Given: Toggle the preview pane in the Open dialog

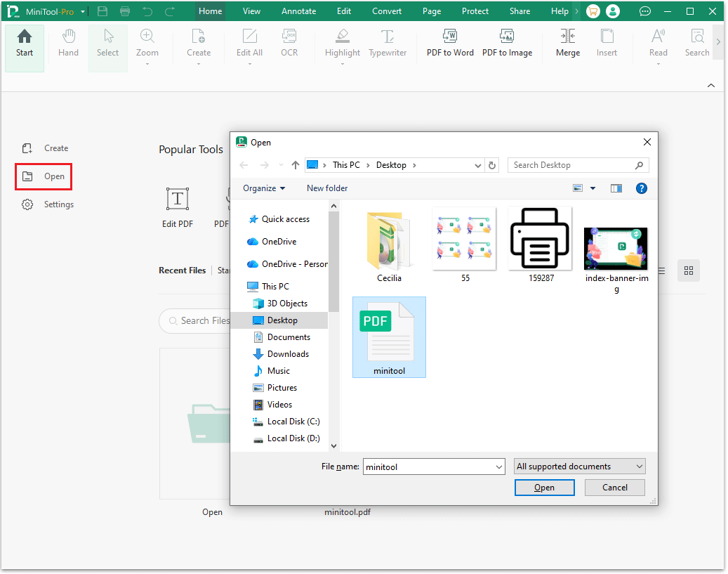Looking at the screenshot, I should click(616, 188).
